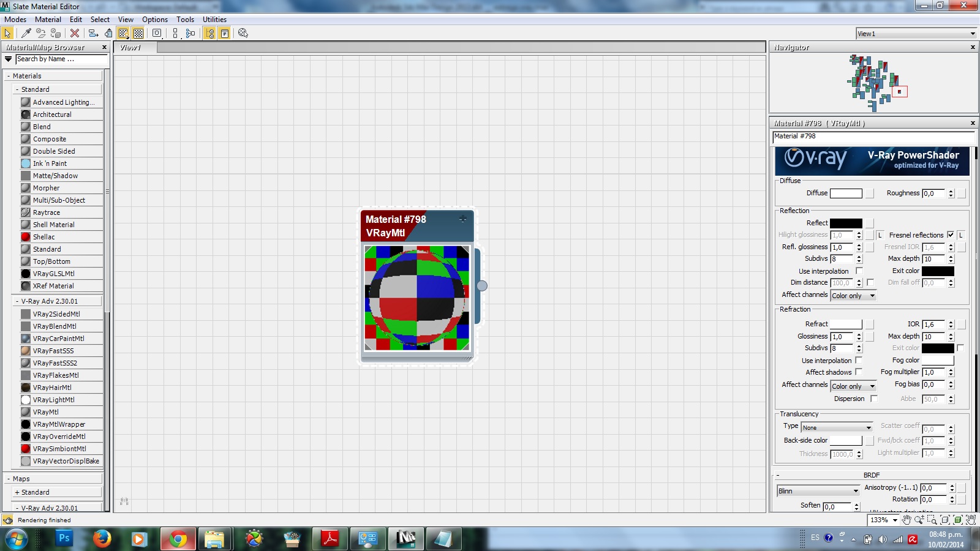Open Adobe Acrobat from taskbar
Viewport: 980px width, 551px height.
tap(330, 539)
